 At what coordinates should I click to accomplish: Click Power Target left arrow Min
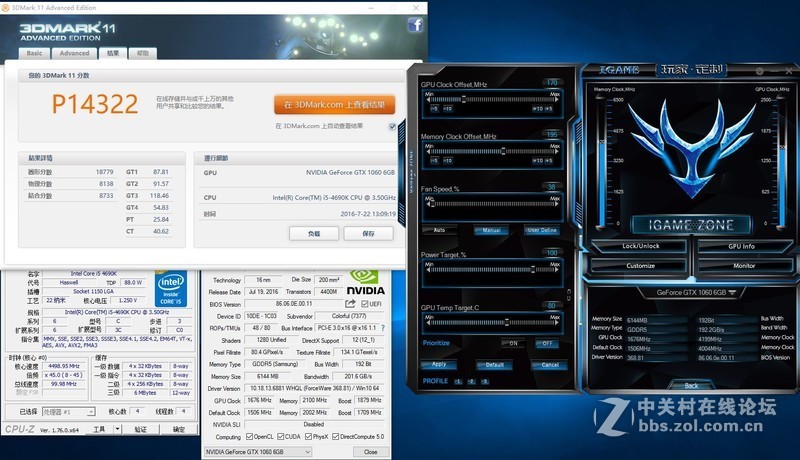428,270
